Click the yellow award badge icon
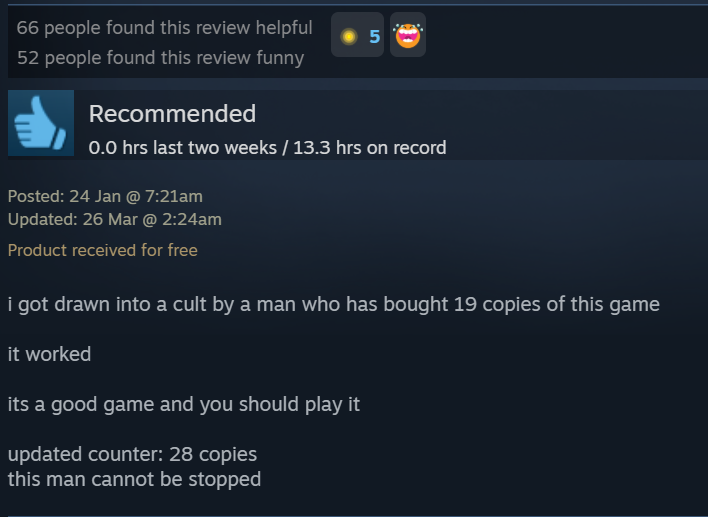The width and height of the screenshot is (708, 517). [349, 36]
